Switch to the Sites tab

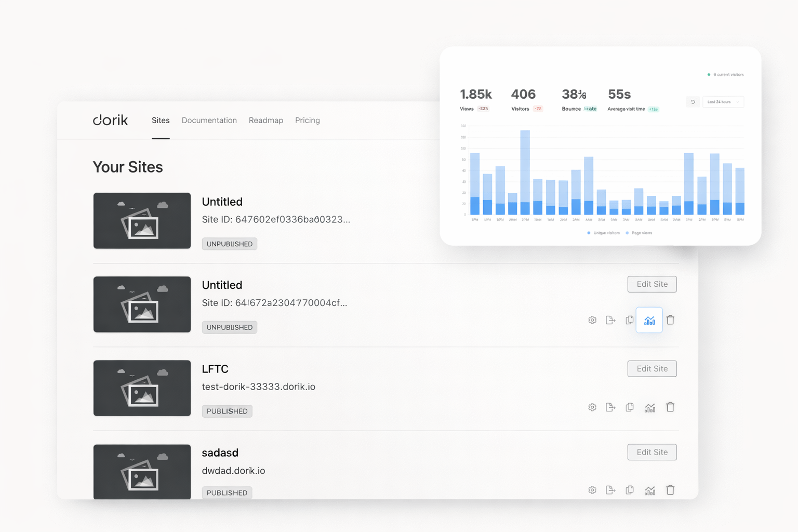(x=161, y=121)
